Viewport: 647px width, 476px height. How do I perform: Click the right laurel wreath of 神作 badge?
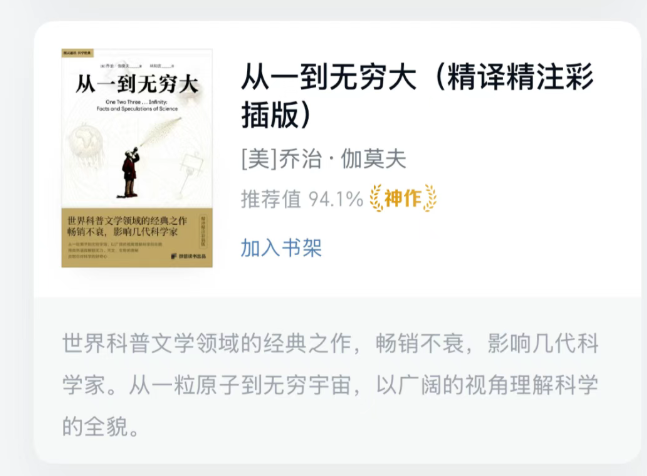tap(430, 198)
